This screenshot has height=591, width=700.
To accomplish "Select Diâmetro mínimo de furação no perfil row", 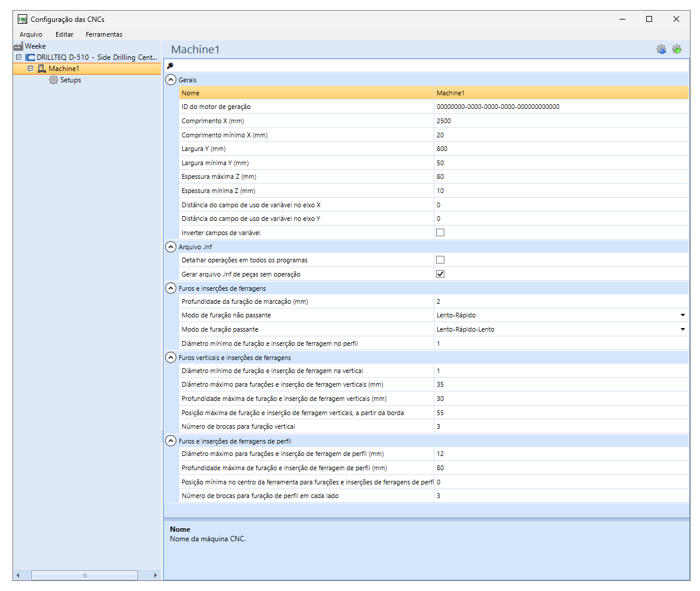I will pos(270,343).
